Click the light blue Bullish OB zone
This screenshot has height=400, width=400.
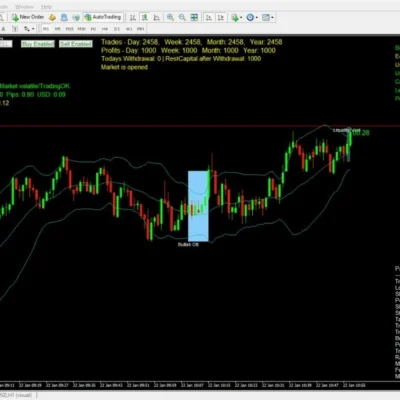pos(198,206)
